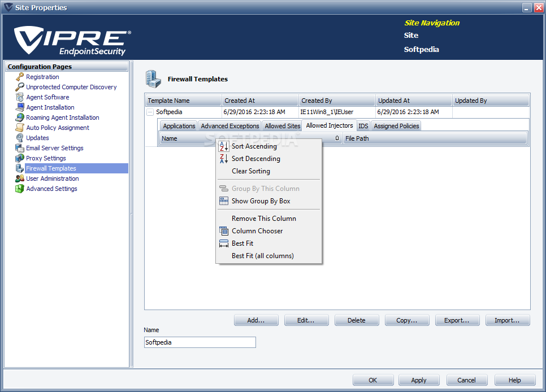Switch to the Advanced Exceptions tab
This screenshot has width=546, height=392.
230,126
